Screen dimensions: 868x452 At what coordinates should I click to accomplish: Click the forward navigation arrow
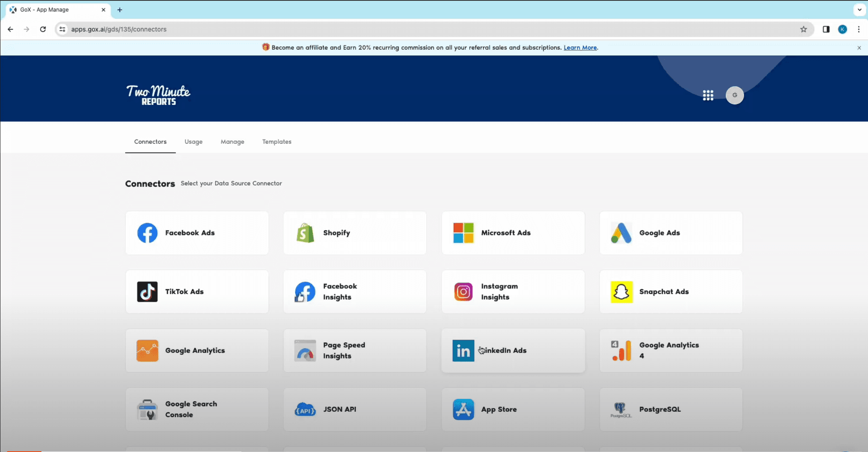click(27, 29)
